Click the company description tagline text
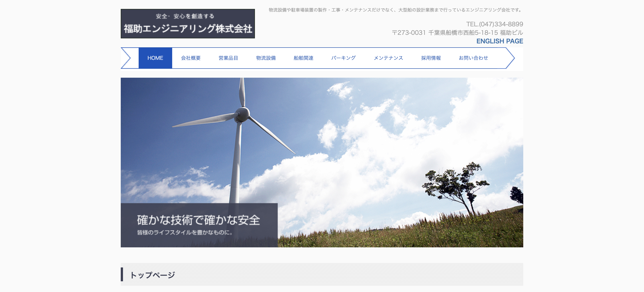 [x=396, y=10]
